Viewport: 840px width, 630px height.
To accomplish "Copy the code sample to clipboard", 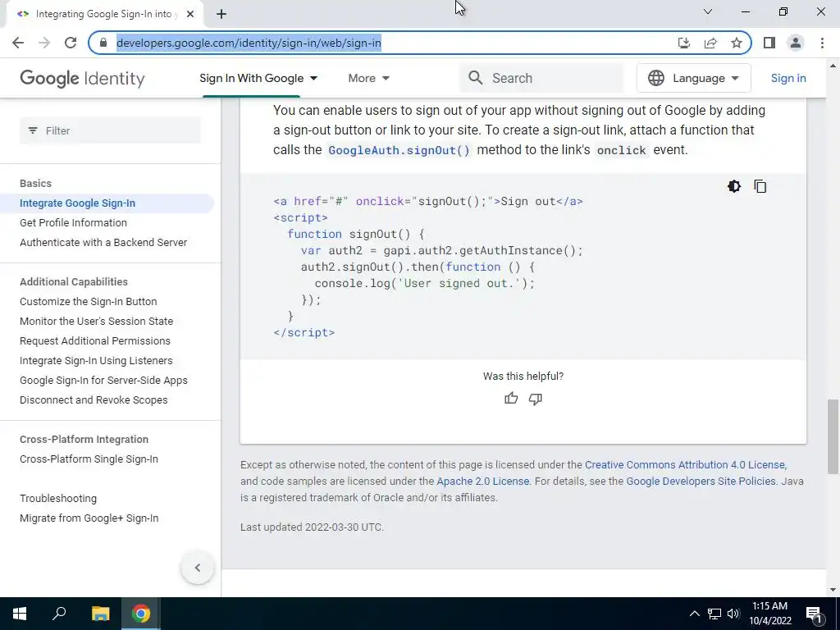I will point(760,186).
